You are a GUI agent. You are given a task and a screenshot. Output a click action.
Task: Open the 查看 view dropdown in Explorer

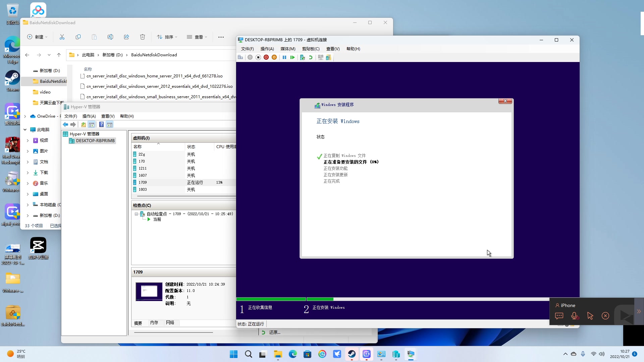(x=197, y=37)
